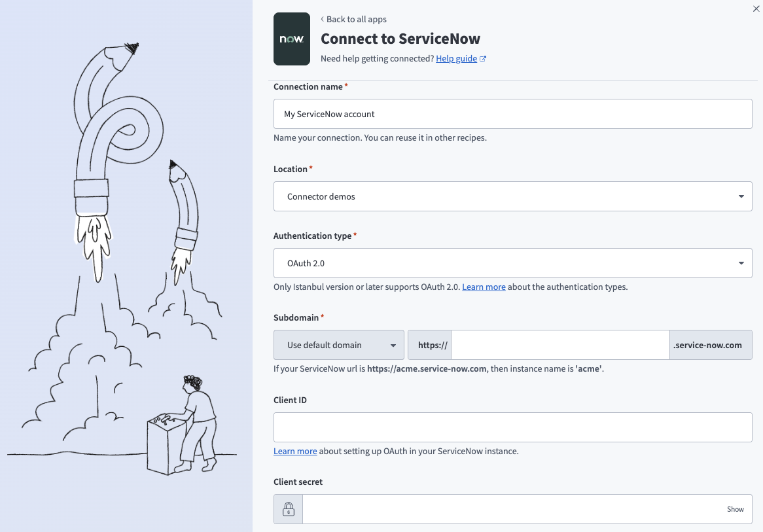
Task: Open the Help guide link
Action: pos(456,58)
